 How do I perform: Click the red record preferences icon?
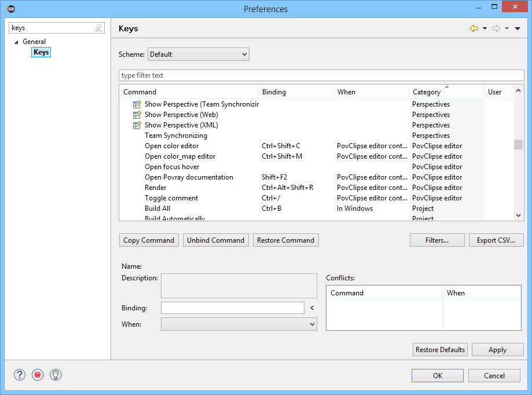click(x=38, y=375)
